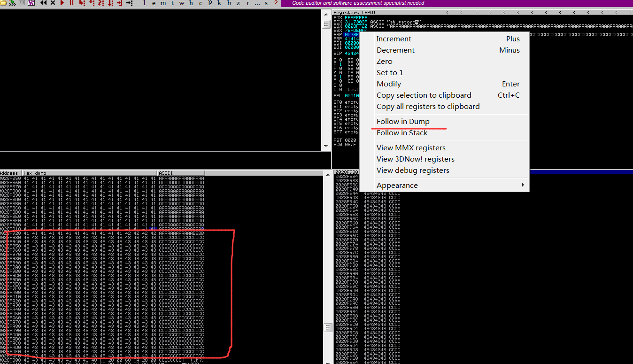Open help with the red question mark
The image size is (633, 364).
[x=276, y=3]
